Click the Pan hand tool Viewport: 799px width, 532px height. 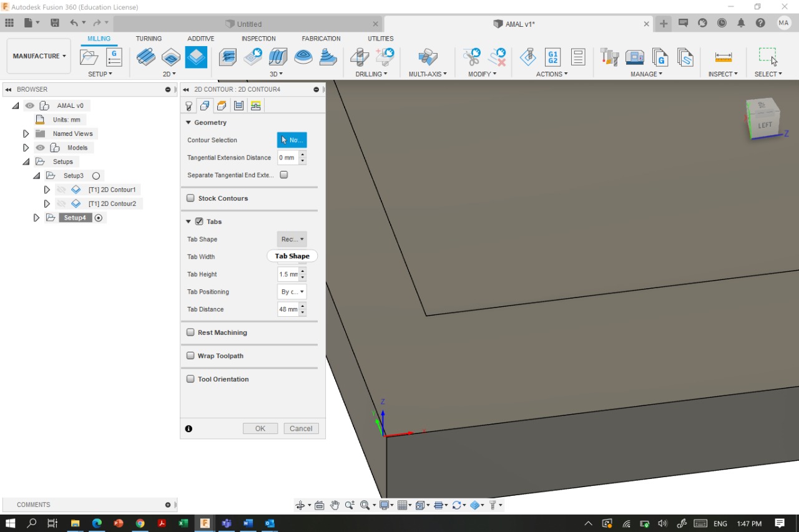coord(335,505)
